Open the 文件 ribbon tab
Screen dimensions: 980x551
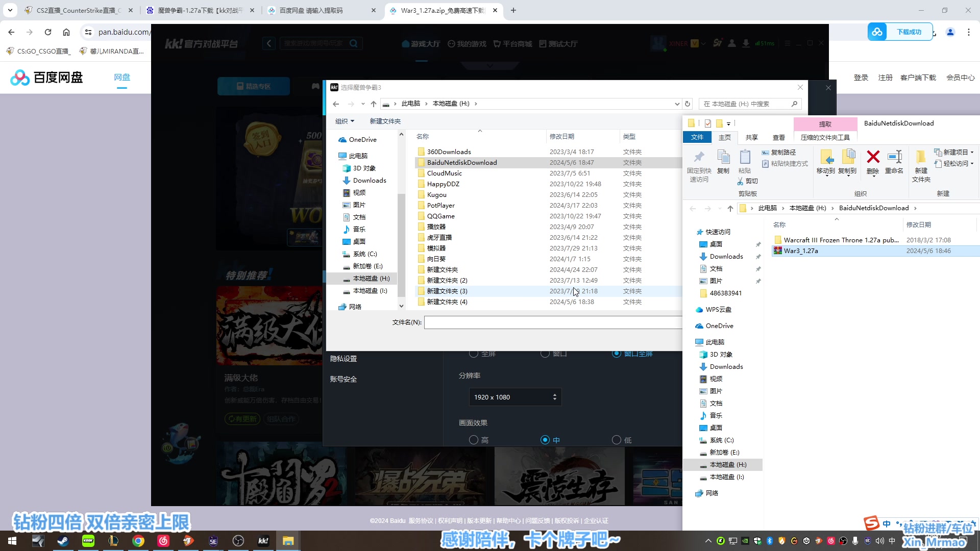[697, 137]
